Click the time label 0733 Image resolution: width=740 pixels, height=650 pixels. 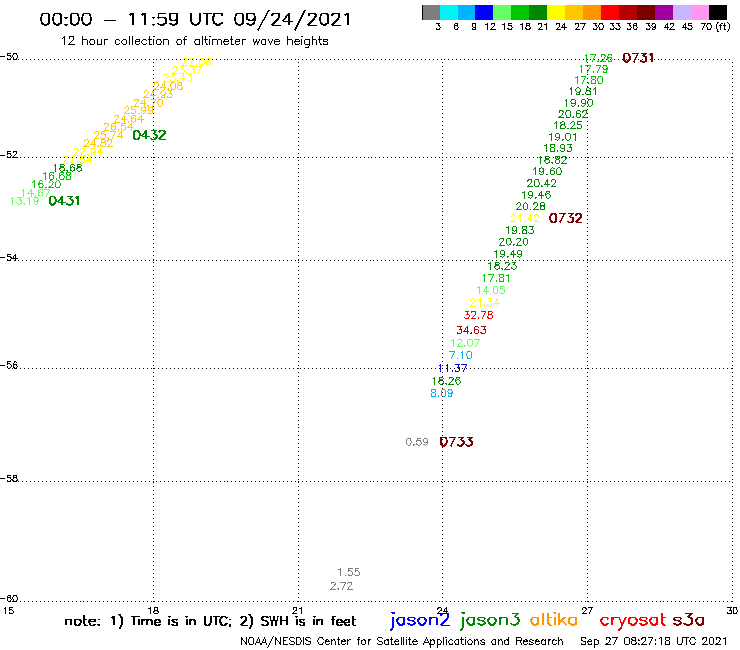coord(456,442)
